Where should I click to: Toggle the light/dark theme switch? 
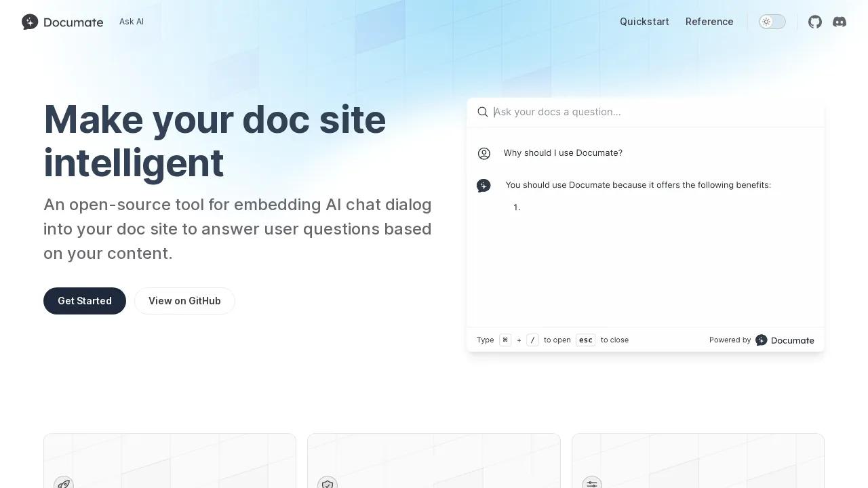pyautogui.click(x=772, y=22)
